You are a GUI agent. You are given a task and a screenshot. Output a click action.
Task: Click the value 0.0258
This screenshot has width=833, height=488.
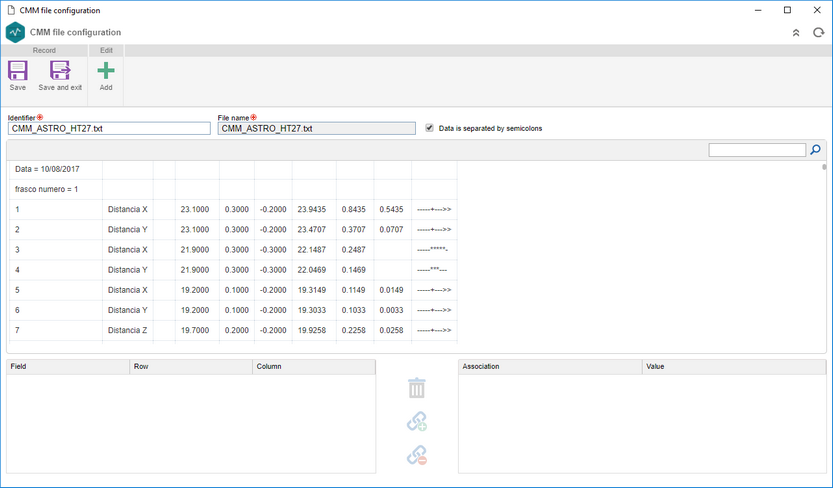tap(392, 330)
